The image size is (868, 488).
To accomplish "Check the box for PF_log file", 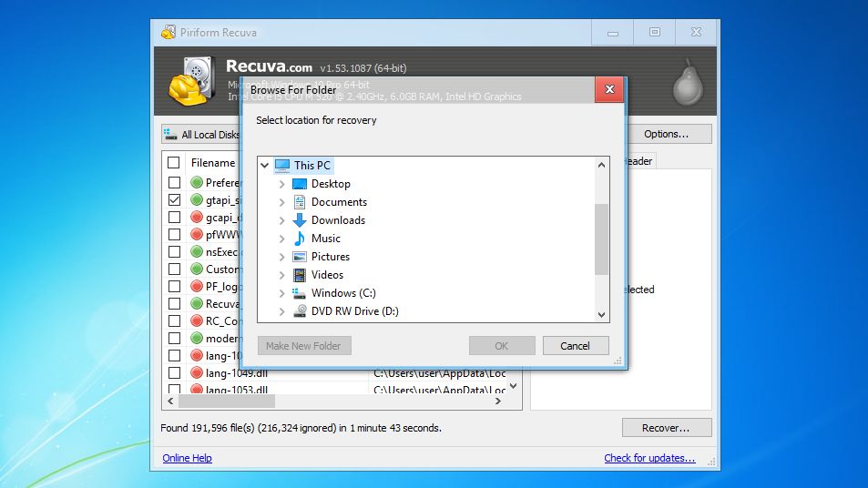I will click(x=174, y=286).
